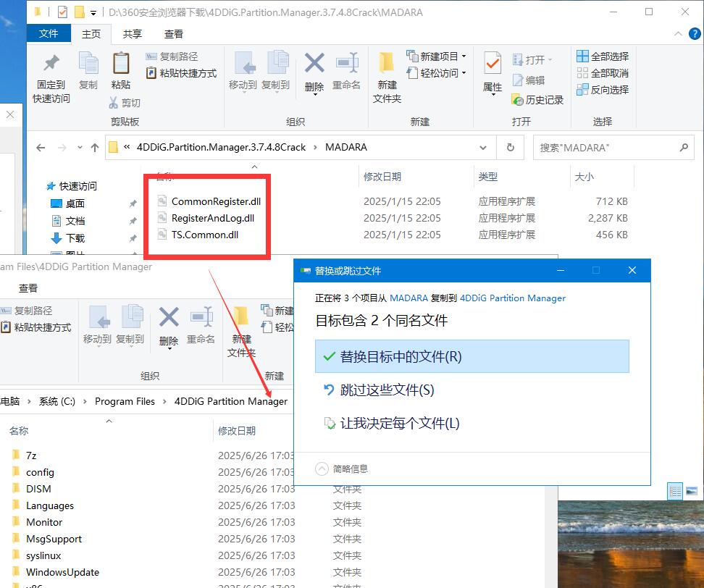Click Invert selection (反向选择)
This screenshot has width=704, height=588.
(603, 90)
